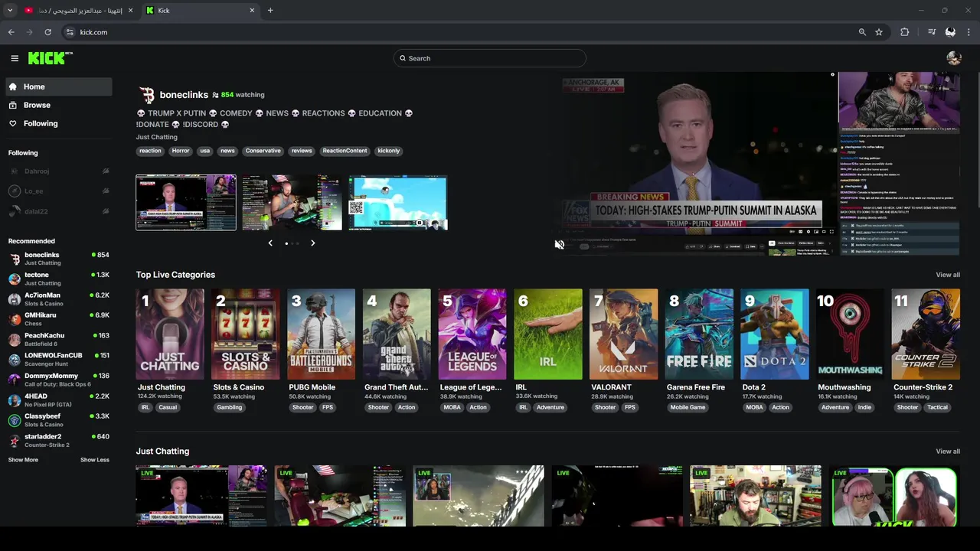Open a new browser tab
Screen dimensions: 980x551
(x=270, y=10)
